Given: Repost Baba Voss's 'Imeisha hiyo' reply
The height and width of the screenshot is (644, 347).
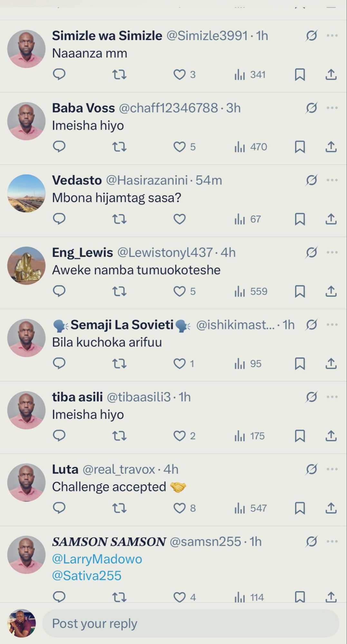Looking at the screenshot, I should 119,147.
